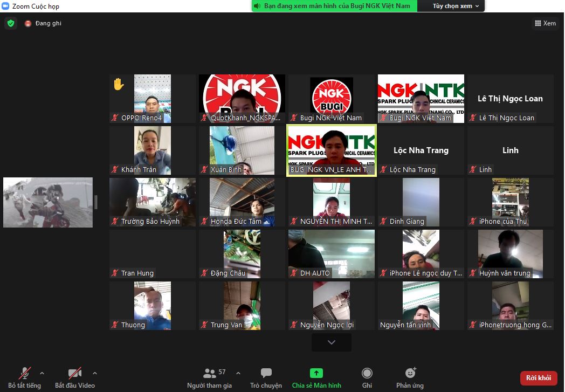Image resolution: width=565 pixels, height=392 pixels.
Task: Expand audio options arrow beside microphone
Action: pos(42,373)
